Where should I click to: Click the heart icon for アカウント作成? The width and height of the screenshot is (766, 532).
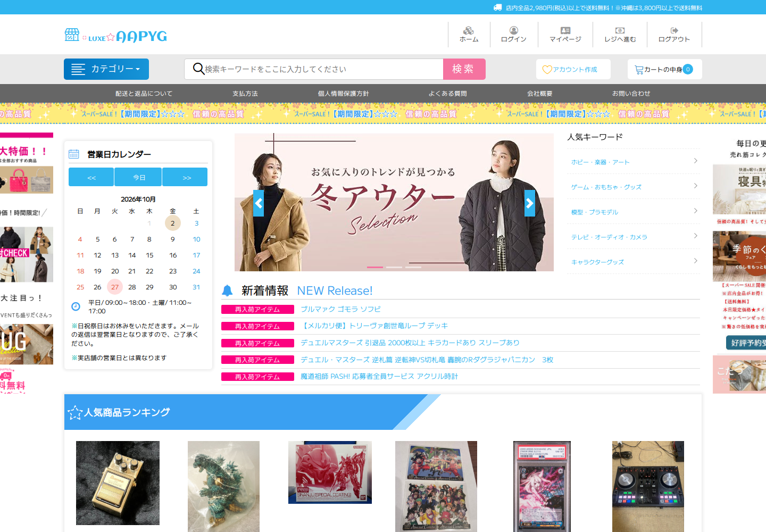pyautogui.click(x=547, y=70)
